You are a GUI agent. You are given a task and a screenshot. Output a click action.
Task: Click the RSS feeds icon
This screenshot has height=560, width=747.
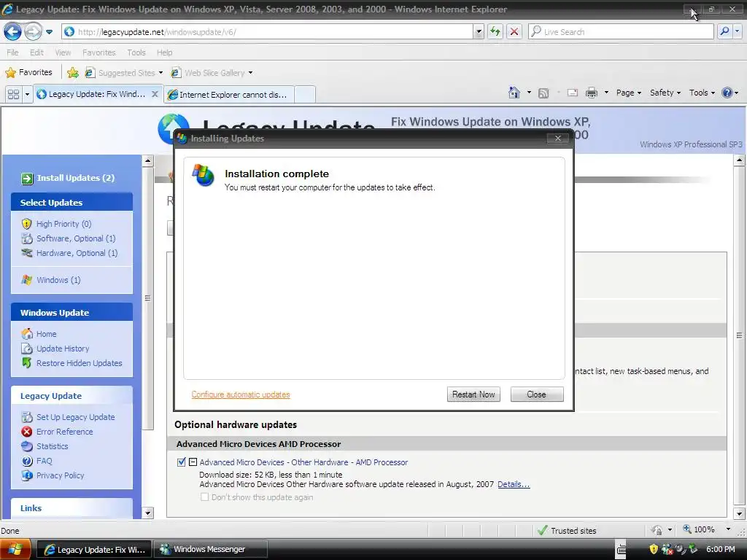click(543, 93)
